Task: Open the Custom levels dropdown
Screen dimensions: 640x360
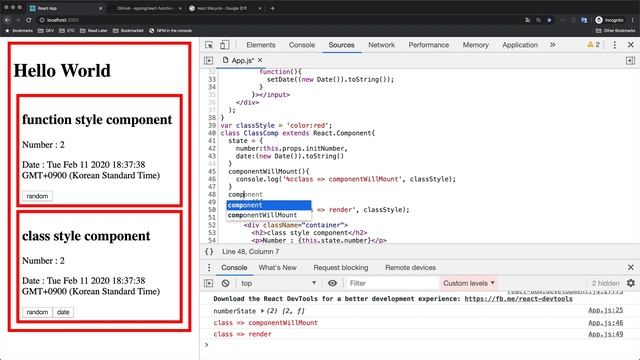Action: click(x=469, y=283)
